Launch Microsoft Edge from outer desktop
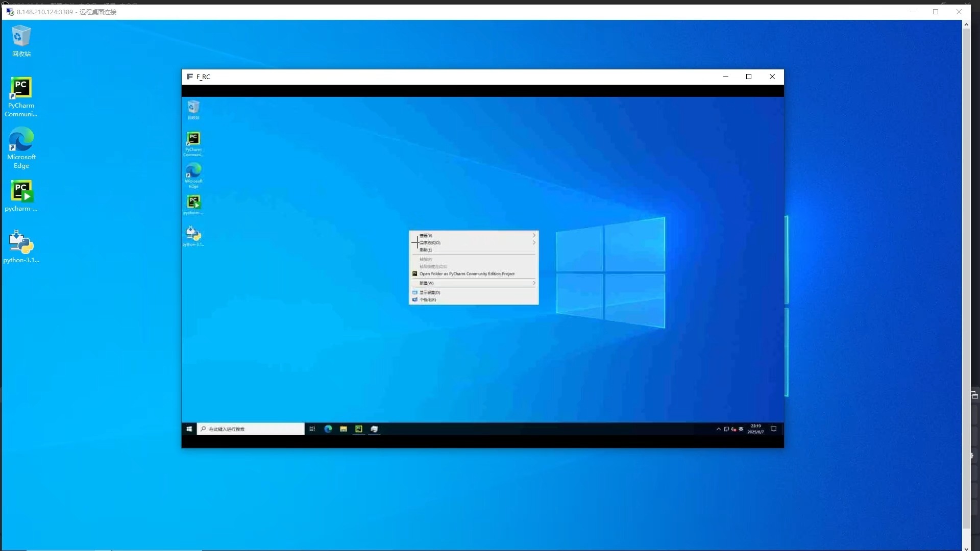980x551 pixels. pos(21,140)
